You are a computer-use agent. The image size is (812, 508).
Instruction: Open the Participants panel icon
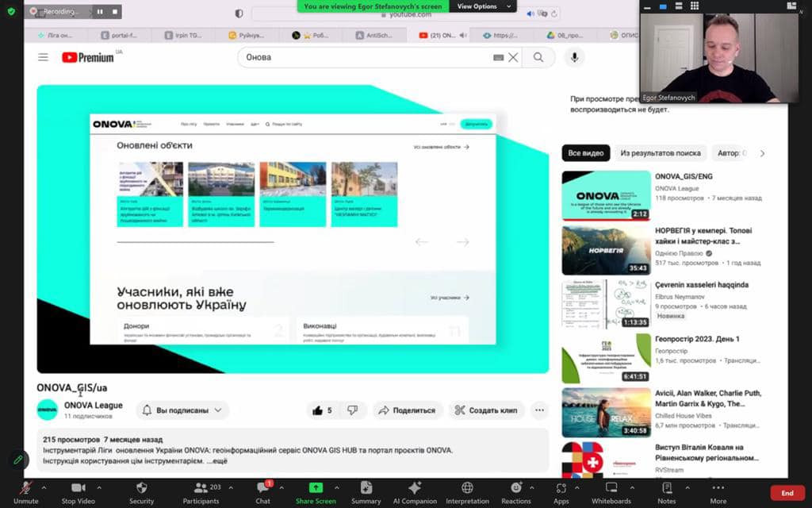click(200, 488)
